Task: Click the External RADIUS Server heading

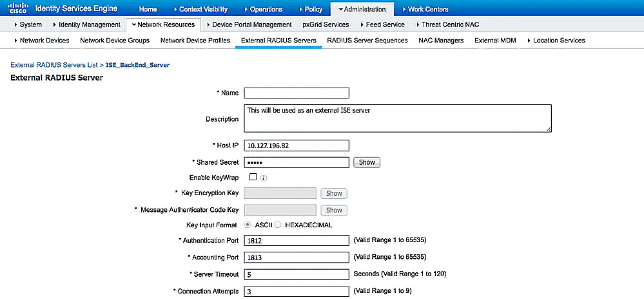Action: [x=57, y=77]
